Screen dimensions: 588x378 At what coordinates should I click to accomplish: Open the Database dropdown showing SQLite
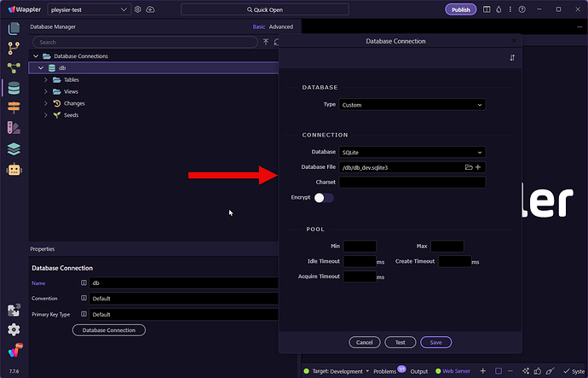pos(412,152)
